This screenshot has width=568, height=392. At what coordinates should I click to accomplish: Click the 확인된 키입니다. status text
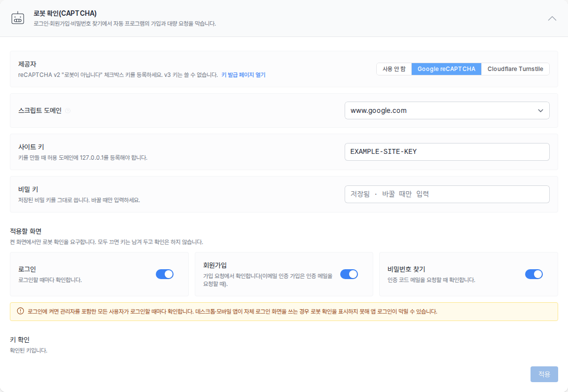tap(29, 351)
